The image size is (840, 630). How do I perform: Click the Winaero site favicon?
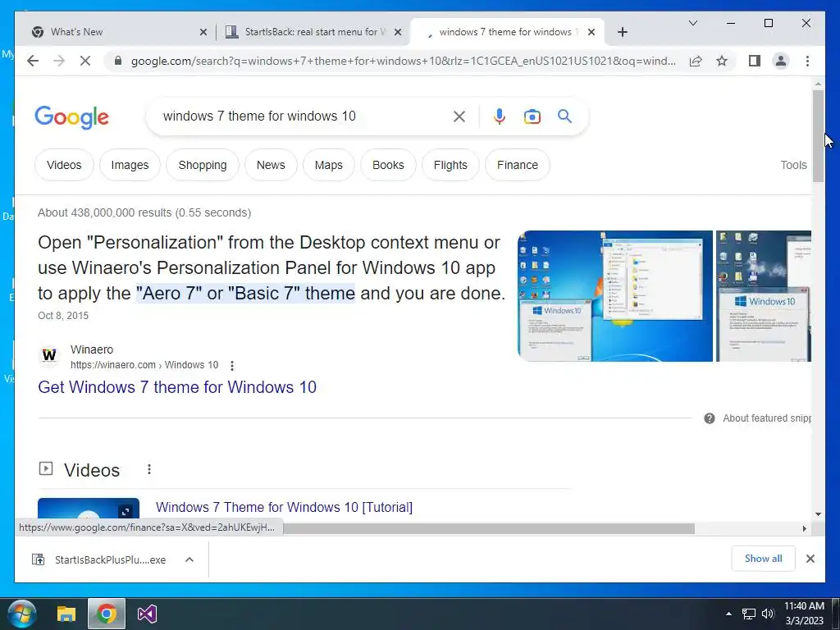point(48,355)
